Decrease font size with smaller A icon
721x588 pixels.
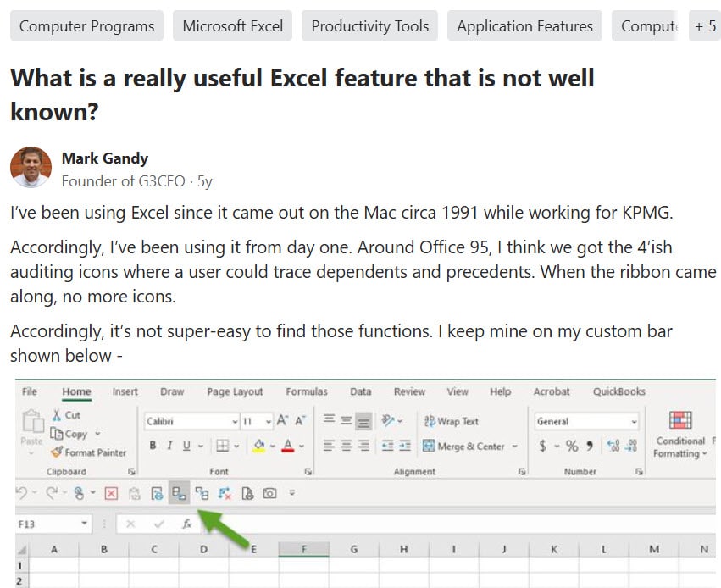(x=300, y=420)
